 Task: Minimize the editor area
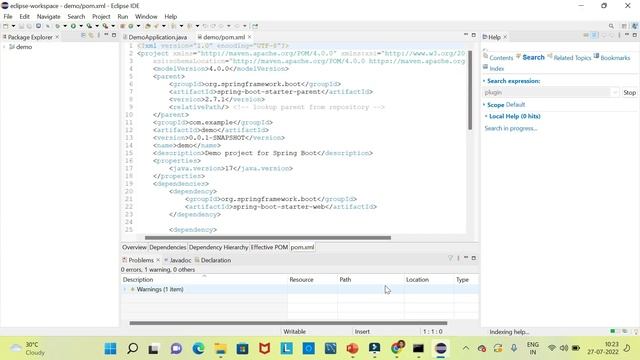[x=466, y=35]
